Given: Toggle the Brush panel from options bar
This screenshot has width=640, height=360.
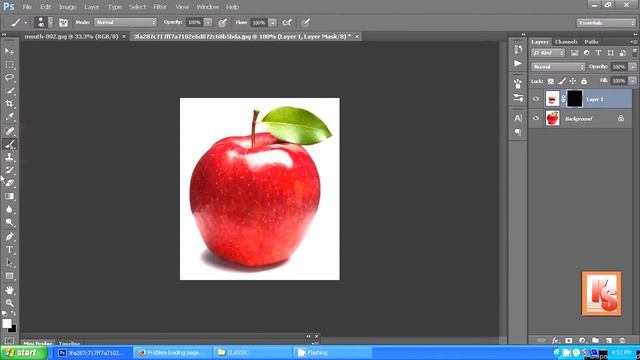Looking at the screenshot, I should [x=63, y=23].
